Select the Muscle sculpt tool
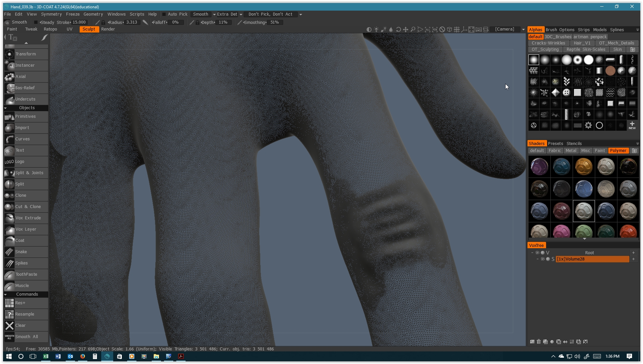Screen dimensions: 643x364 (x=22, y=285)
